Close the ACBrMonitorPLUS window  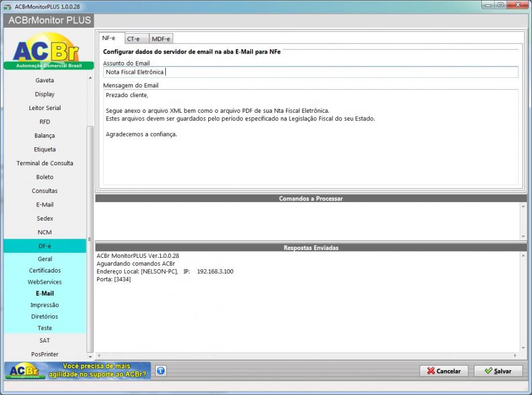click(x=518, y=5)
